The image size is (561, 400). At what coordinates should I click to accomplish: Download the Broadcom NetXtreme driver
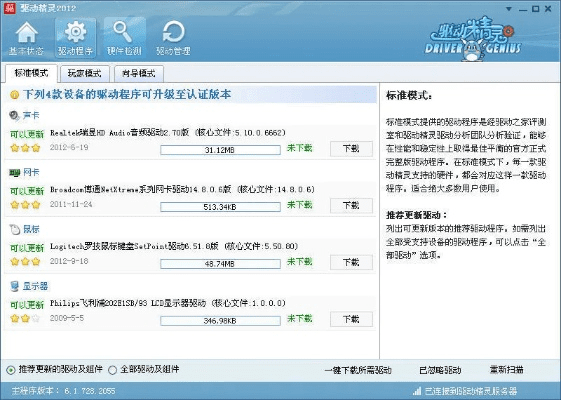click(x=351, y=206)
